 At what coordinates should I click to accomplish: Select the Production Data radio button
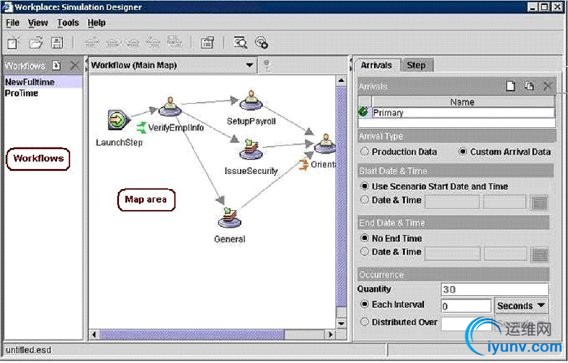point(364,152)
